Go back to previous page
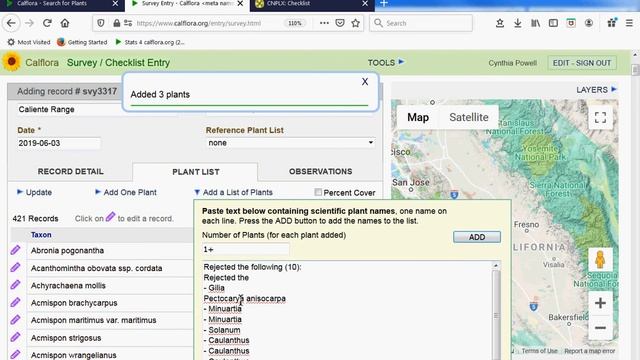The height and width of the screenshot is (360, 640). (11, 23)
